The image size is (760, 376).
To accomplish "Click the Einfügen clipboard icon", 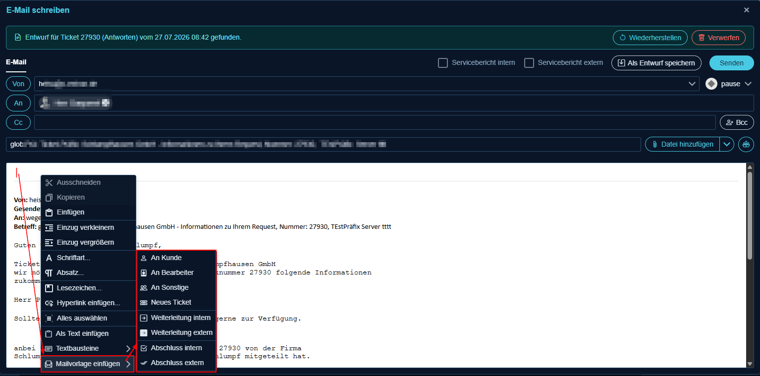I will [48, 212].
